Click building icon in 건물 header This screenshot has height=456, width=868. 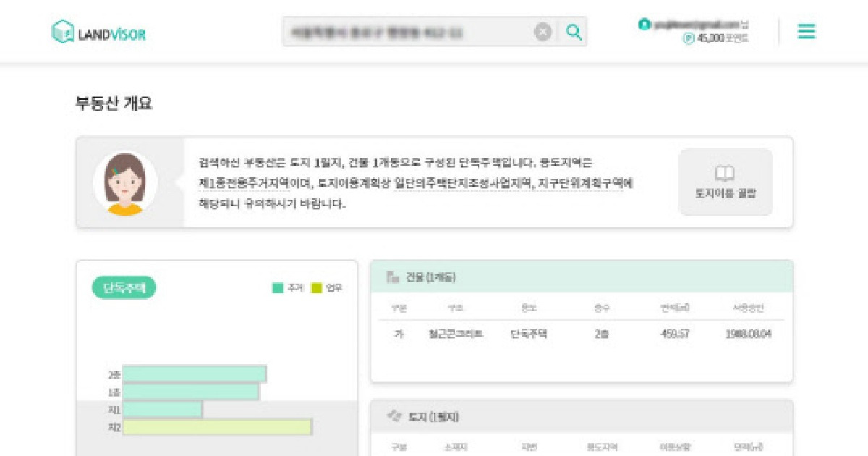pyautogui.click(x=393, y=276)
